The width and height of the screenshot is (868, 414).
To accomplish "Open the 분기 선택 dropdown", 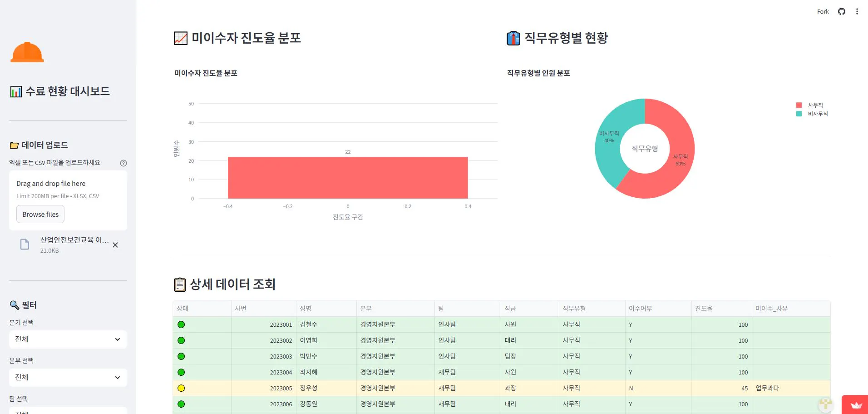I will point(68,339).
